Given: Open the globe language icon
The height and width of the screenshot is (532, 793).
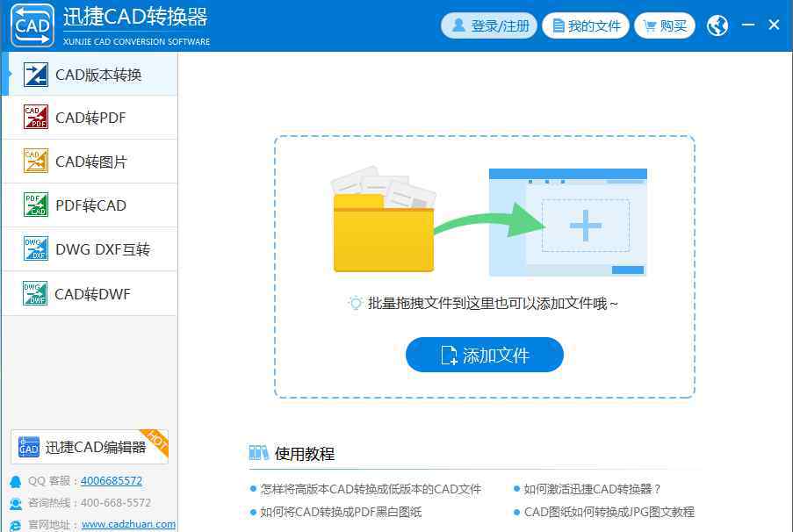Looking at the screenshot, I should pos(717,25).
